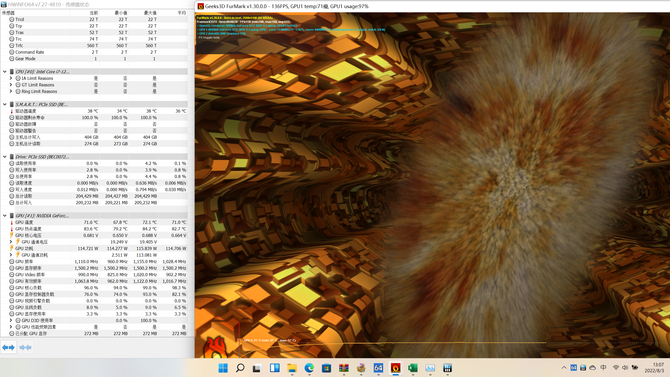The width and height of the screenshot is (670, 377).
Task: Open the Windows Start menu
Action: pyautogui.click(x=223, y=368)
